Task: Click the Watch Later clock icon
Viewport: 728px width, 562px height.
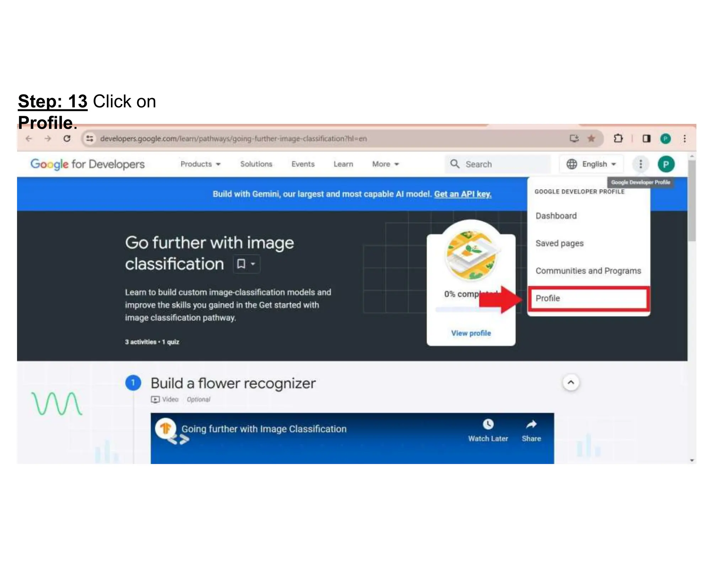Action: coord(488,424)
